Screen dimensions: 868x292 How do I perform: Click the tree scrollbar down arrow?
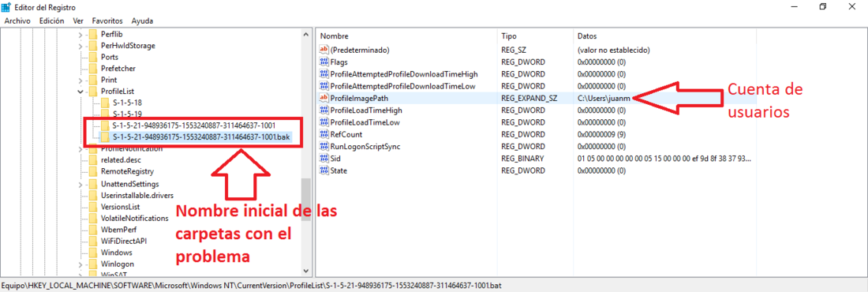click(x=306, y=271)
